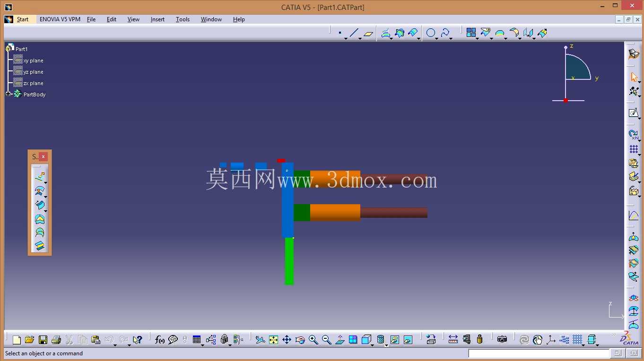Open the Start menu

tap(23, 19)
